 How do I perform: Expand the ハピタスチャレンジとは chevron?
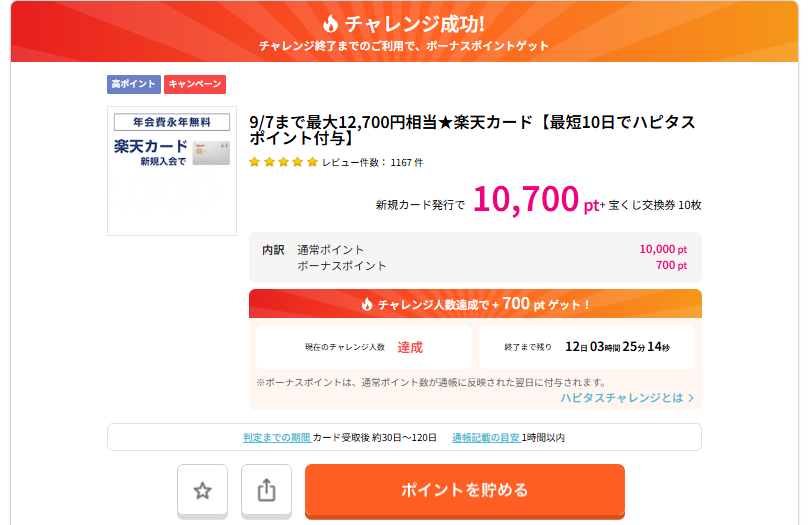point(690,398)
